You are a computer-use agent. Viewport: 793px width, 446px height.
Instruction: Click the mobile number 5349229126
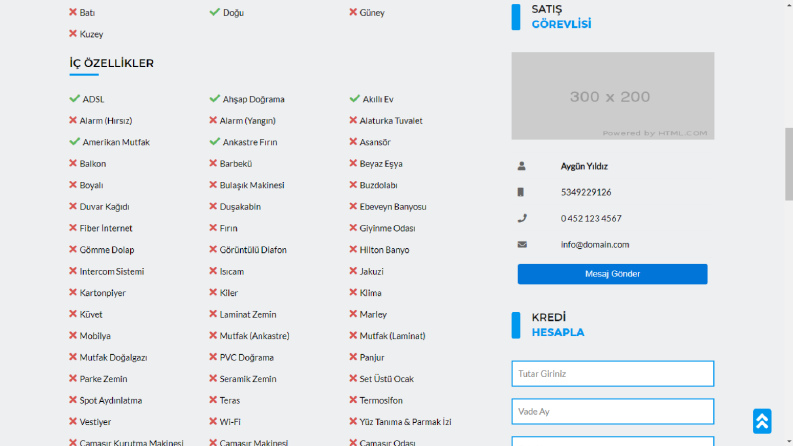point(586,192)
